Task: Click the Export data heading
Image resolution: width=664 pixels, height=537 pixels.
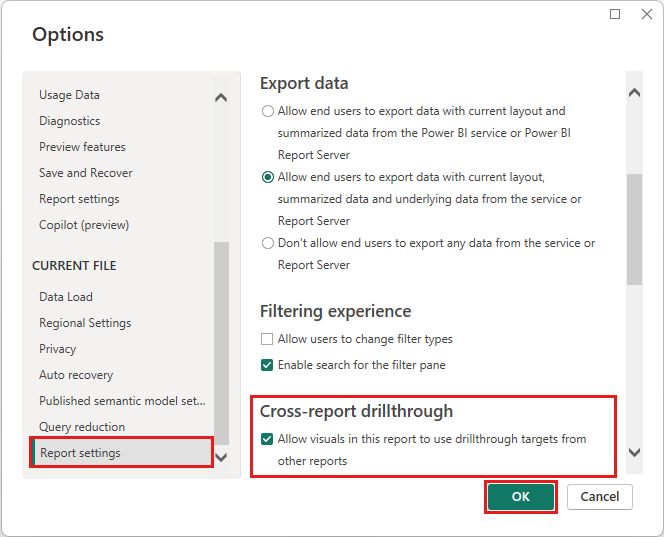Action: coord(304,83)
